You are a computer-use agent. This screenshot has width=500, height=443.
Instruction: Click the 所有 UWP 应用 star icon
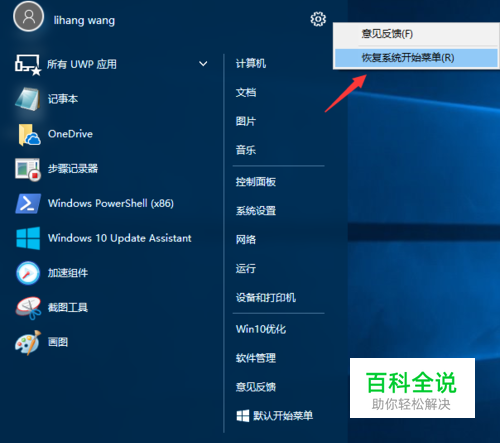click(28, 65)
